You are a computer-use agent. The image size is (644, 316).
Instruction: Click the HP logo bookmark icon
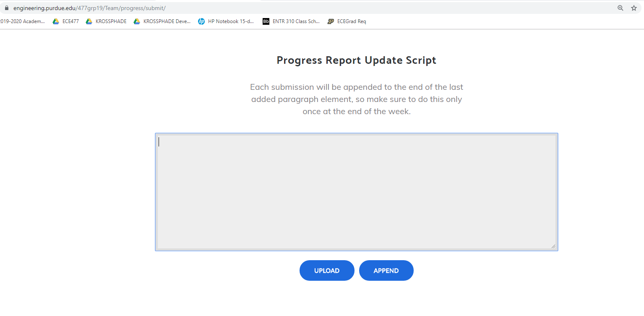201,21
